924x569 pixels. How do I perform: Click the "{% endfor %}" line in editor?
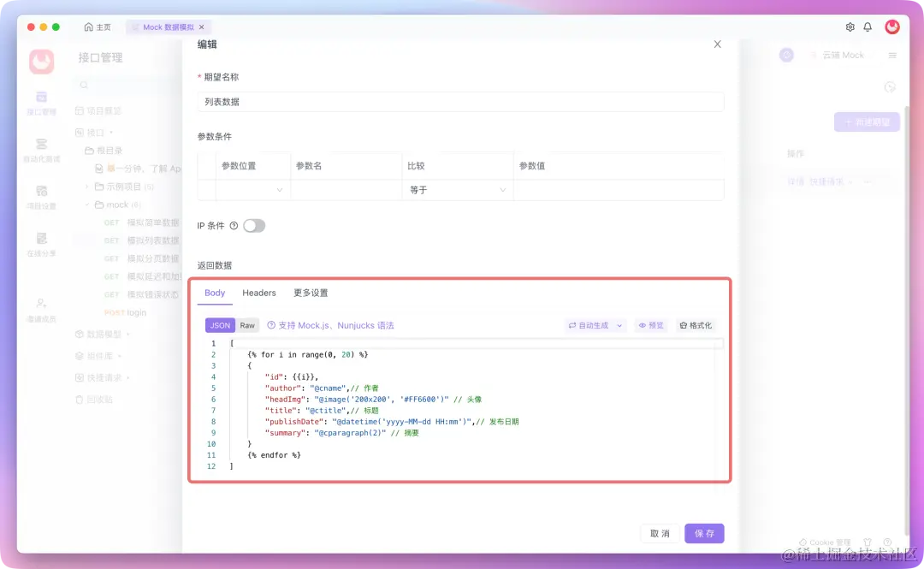[274, 455]
